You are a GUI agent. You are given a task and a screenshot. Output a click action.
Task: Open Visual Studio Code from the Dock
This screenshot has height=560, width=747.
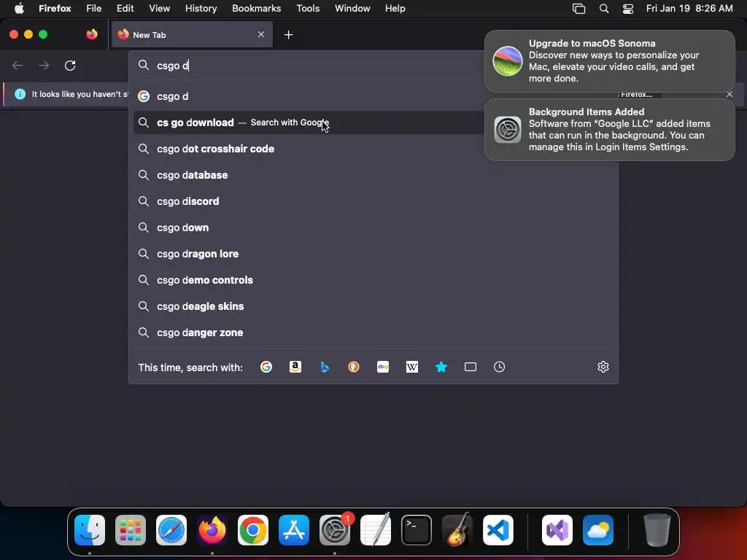(498, 530)
